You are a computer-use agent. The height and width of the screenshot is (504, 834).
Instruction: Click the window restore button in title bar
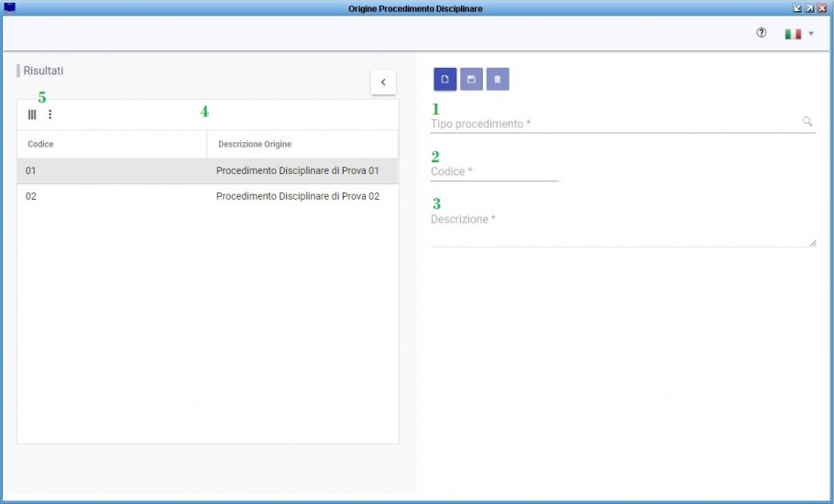(809, 8)
